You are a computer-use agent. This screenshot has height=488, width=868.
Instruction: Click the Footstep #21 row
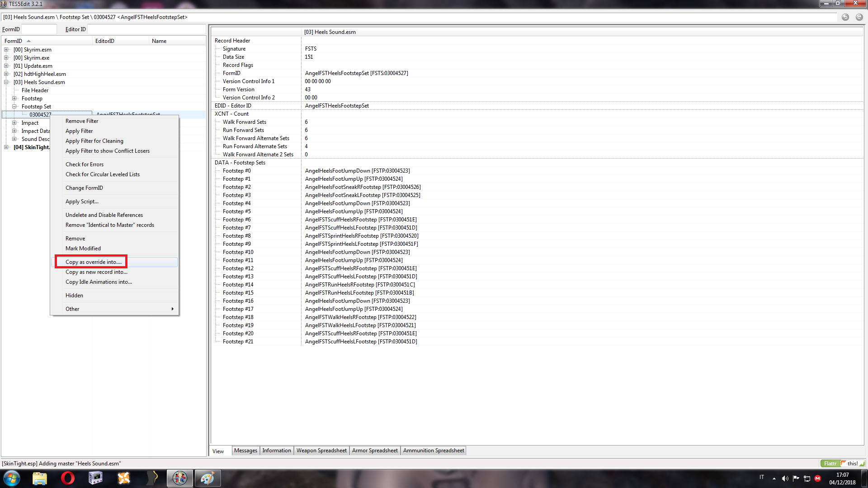point(537,342)
